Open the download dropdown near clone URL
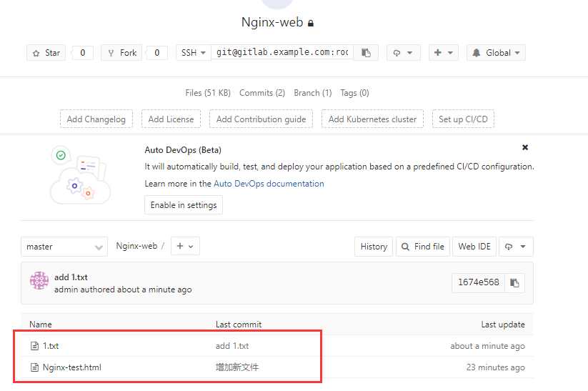588x391 pixels. (403, 53)
